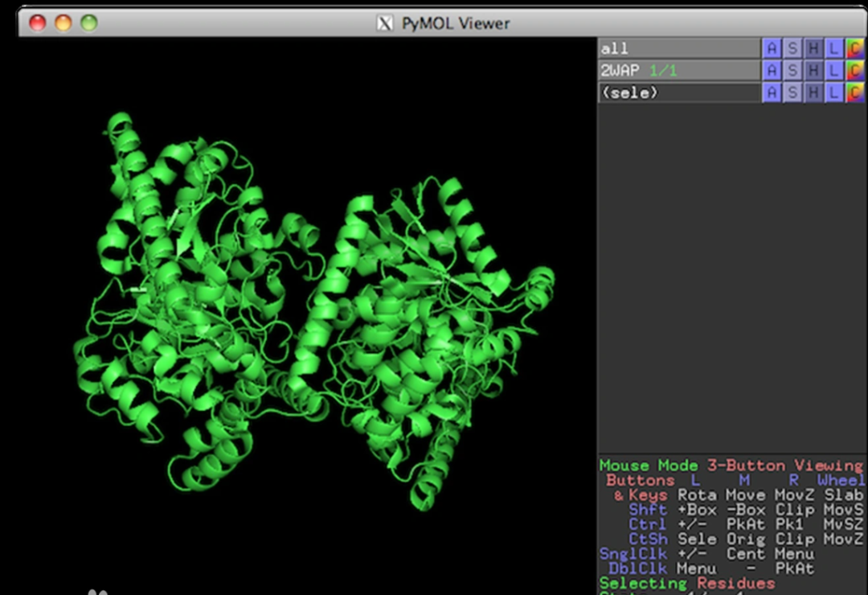Viewport: 868px width, 595px height.
Task: Open the Label menu for the all row
Action: (833, 48)
